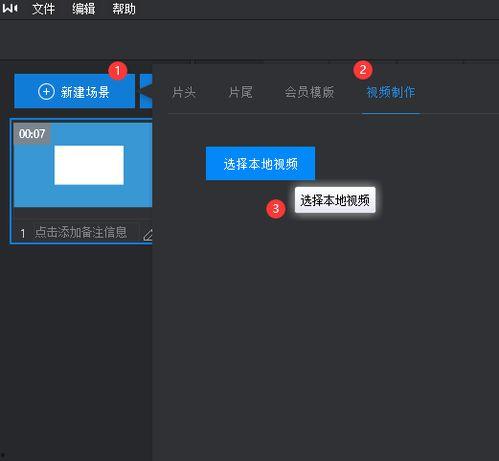Viewport: 499px width, 461px height.
Task: Open the 编辑 menu
Action: (83, 9)
